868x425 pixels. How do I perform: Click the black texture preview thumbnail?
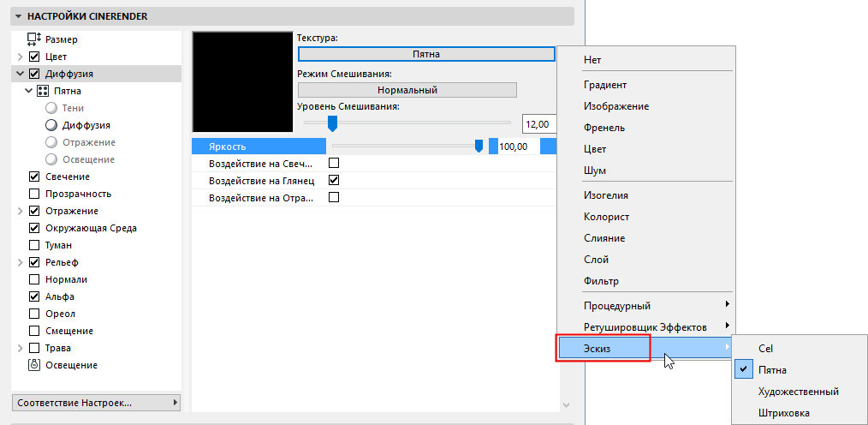coord(242,81)
